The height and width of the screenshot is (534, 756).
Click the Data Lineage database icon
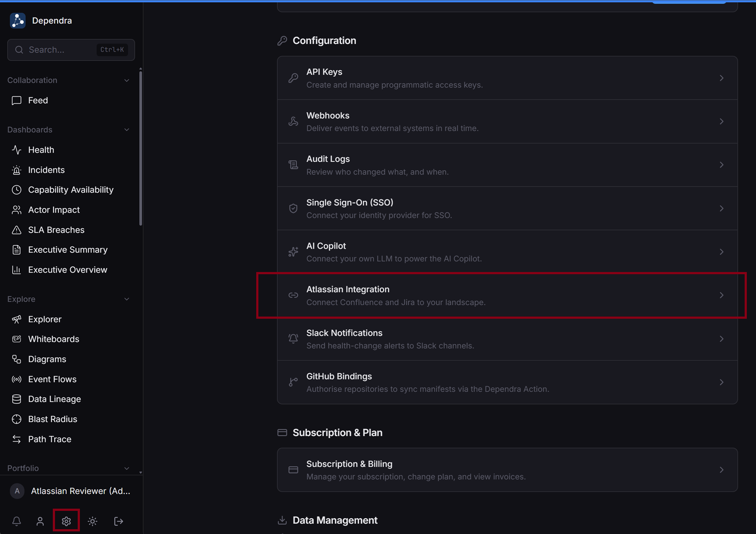tap(17, 399)
